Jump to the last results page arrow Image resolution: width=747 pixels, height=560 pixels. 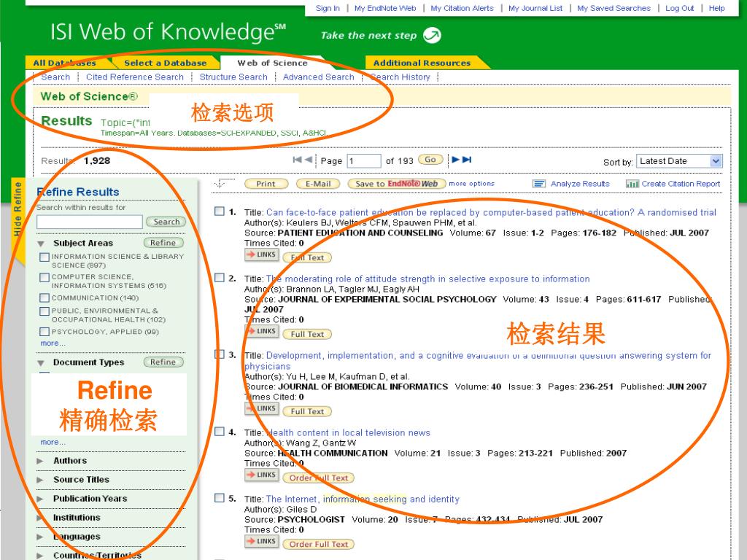tap(467, 160)
